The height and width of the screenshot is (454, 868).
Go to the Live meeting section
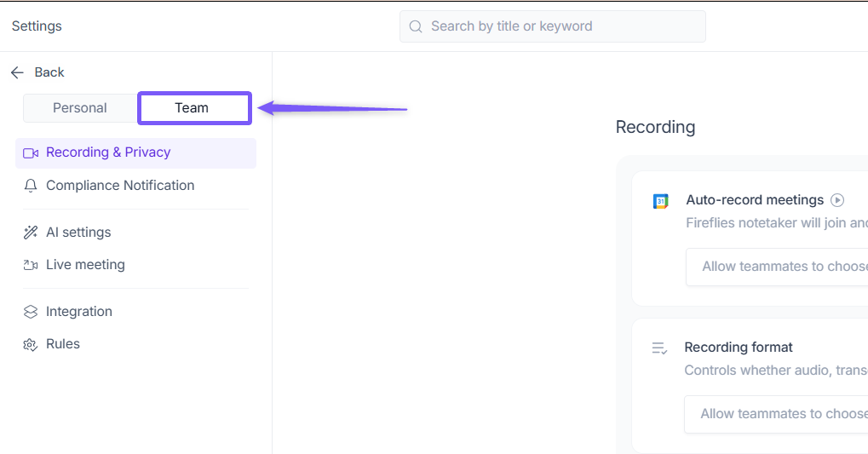85,265
